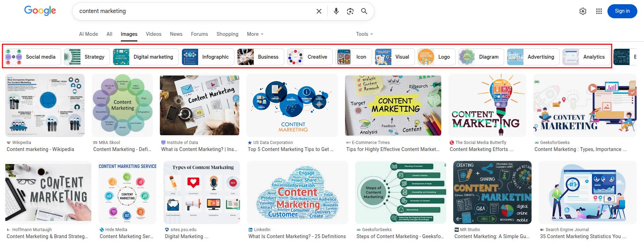Open the Wikipedia content marketing infographic thumbnail
The height and width of the screenshot is (242, 644).
click(x=45, y=105)
